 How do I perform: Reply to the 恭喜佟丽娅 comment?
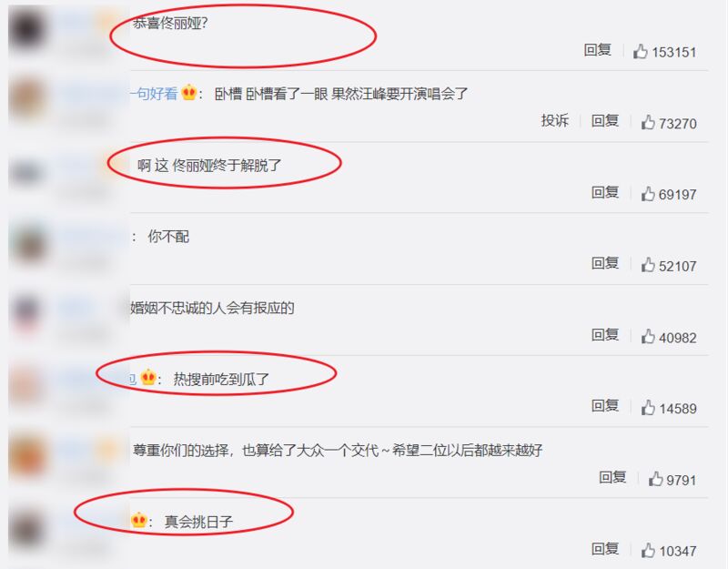(598, 50)
